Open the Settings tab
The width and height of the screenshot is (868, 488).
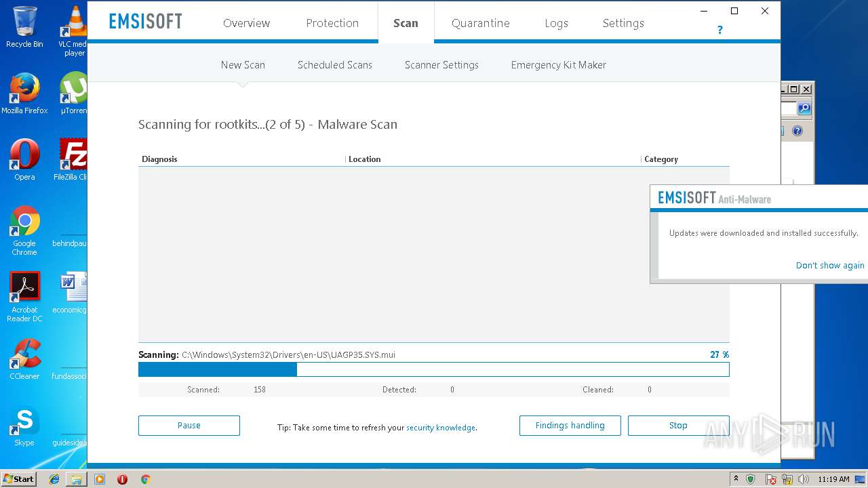(623, 23)
